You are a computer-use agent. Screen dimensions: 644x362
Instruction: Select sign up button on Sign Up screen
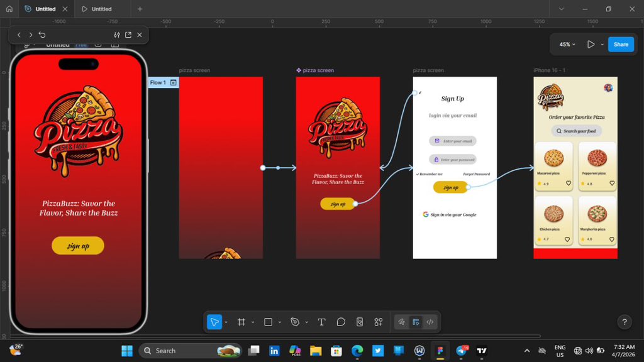pyautogui.click(x=450, y=187)
